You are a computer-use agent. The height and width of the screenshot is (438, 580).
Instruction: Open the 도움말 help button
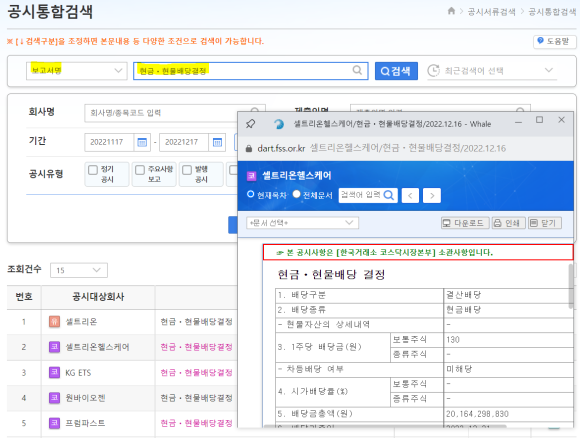554,41
